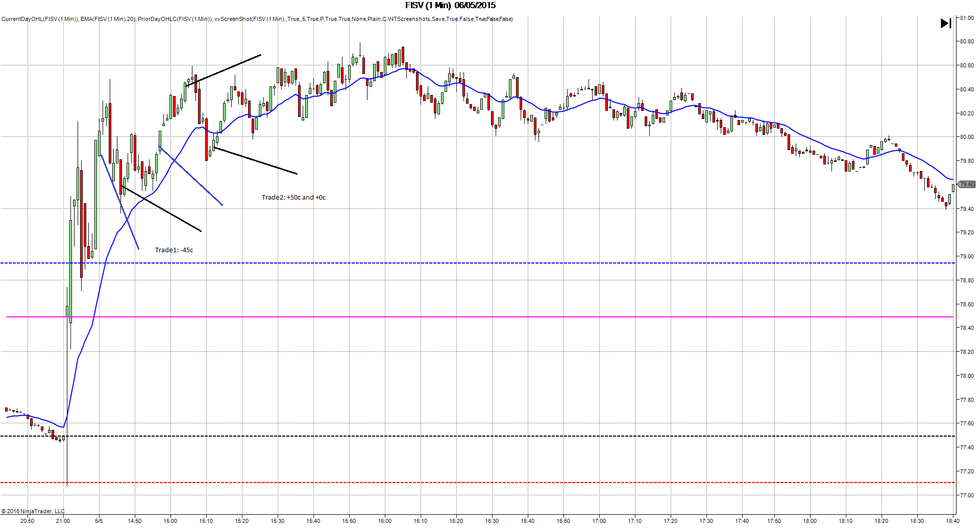Click the 81.00 price axis label
980x528 pixels.
tap(967, 18)
